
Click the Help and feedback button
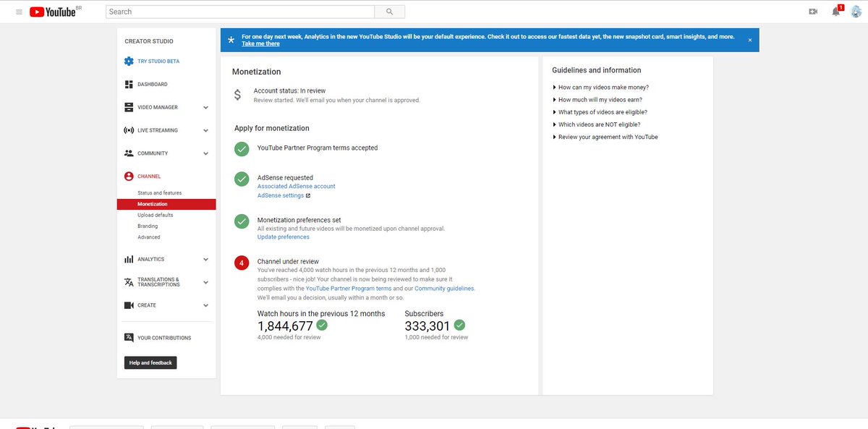150,362
